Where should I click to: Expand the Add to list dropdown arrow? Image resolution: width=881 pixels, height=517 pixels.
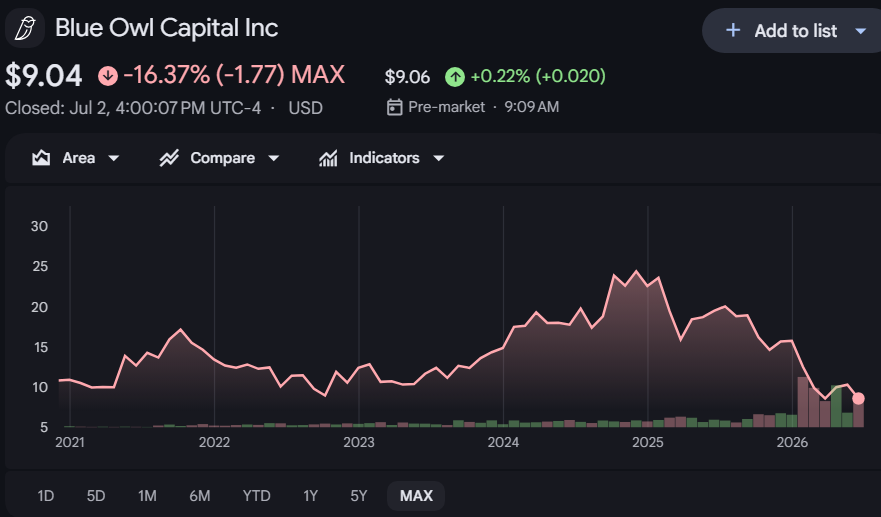coord(860,31)
